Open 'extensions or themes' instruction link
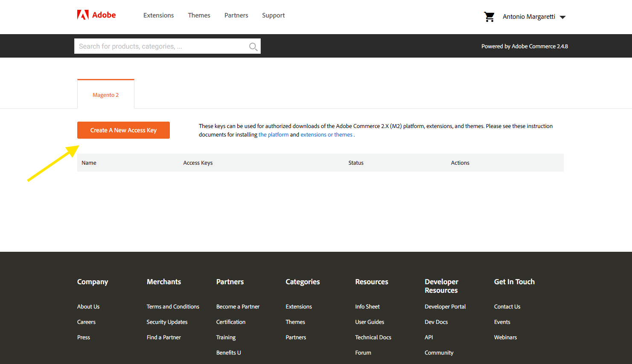The height and width of the screenshot is (364, 632). pyautogui.click(x=326, y=134)
